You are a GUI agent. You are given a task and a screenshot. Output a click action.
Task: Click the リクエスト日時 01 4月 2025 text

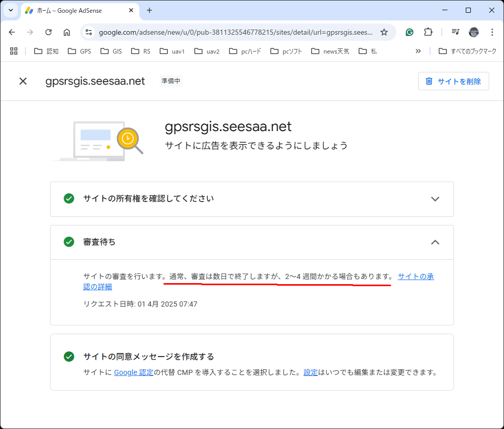(140, 304)
